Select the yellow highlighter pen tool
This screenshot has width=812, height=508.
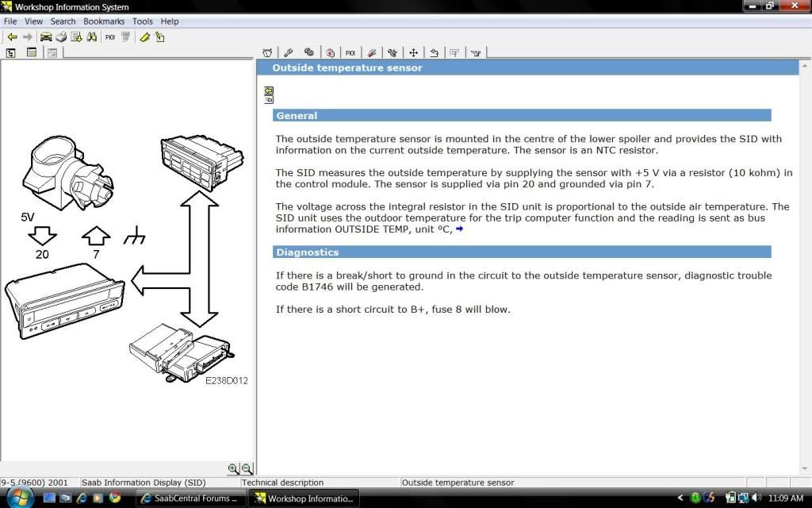click(145, 37)
